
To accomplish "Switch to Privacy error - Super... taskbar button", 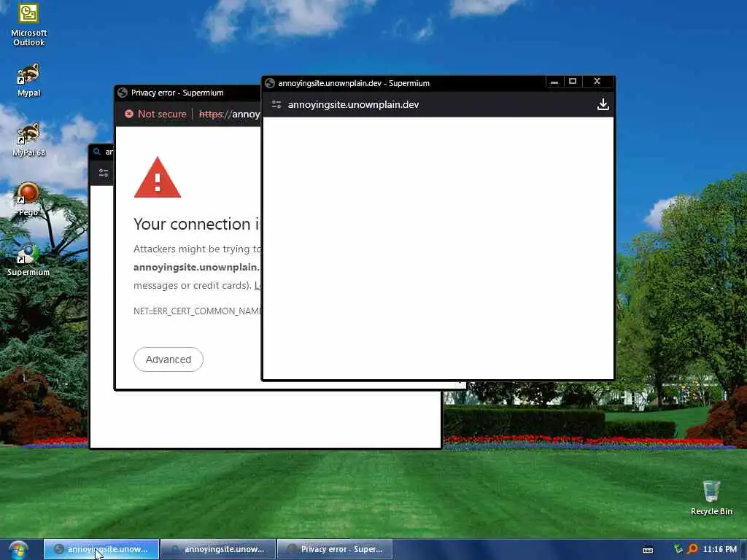I will [x=335, y=549].
